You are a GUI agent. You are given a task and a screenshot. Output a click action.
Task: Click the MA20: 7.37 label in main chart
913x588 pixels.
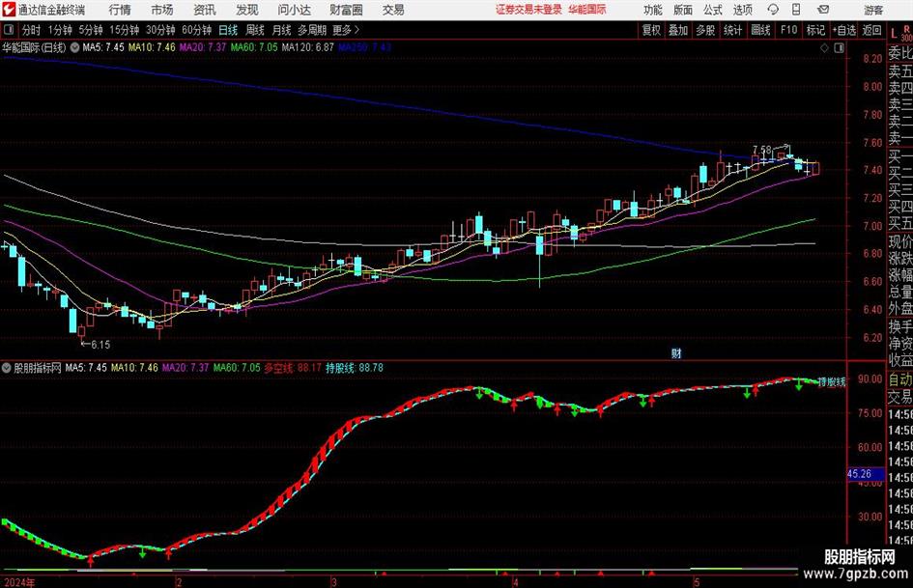(203, 47)
